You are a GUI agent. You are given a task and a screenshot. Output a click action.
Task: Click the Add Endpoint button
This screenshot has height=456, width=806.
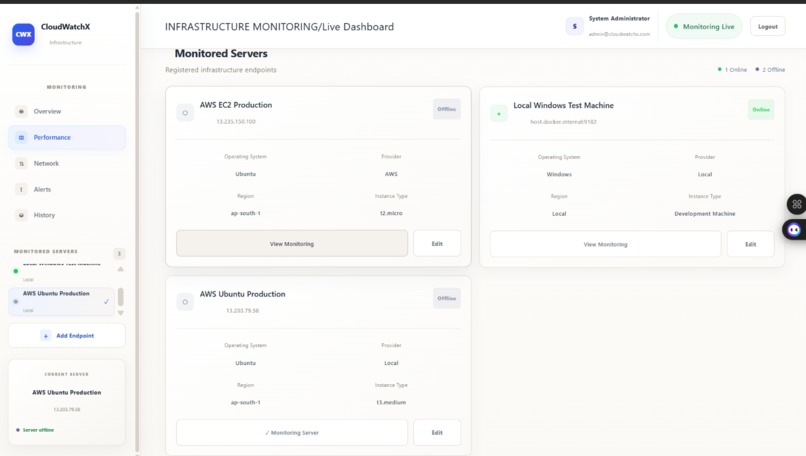[x=66, y=336]
